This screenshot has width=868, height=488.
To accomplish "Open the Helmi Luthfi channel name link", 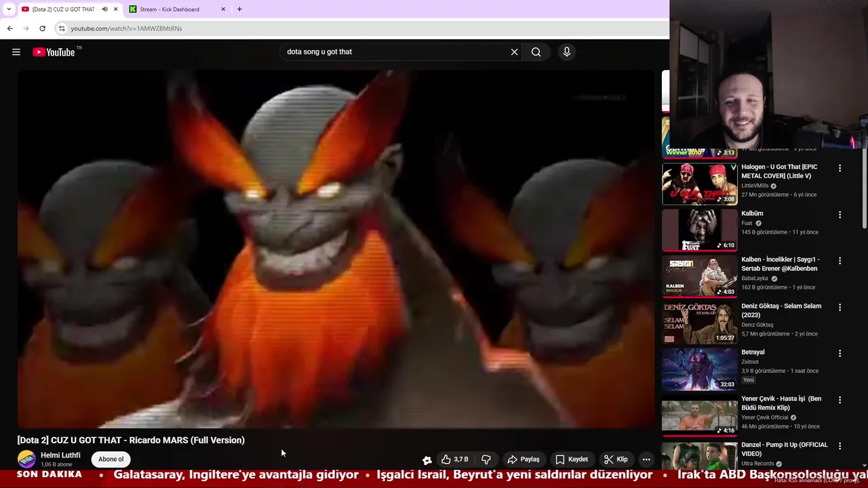I will 60,455.
